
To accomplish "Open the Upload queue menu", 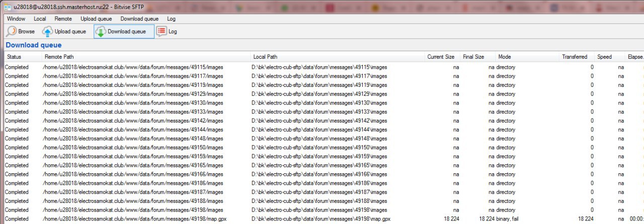I will point(96,19).
